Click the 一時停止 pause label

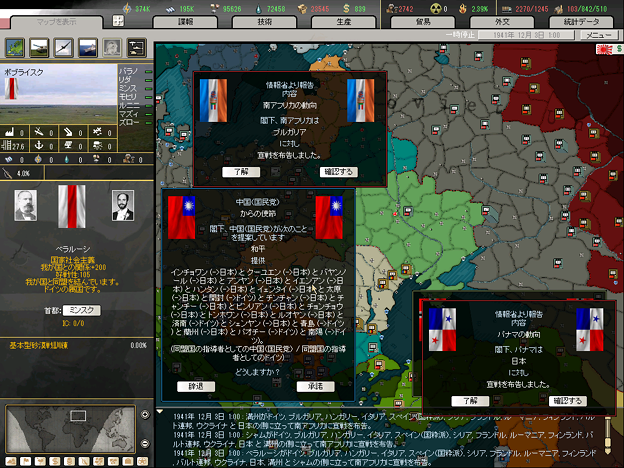point(460,35)
